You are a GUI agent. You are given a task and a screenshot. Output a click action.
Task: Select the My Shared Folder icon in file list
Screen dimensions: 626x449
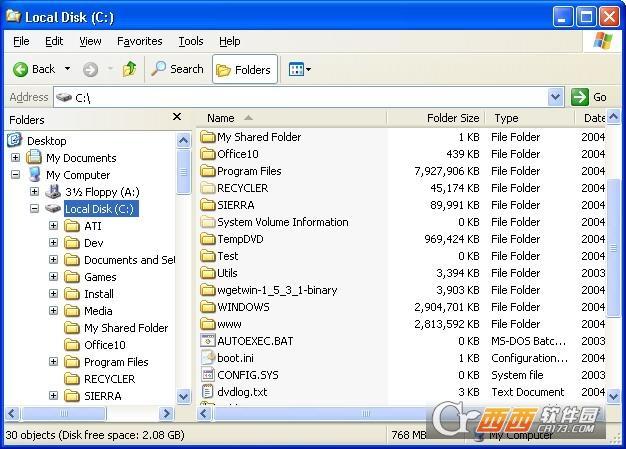click(x=208, y=137)
